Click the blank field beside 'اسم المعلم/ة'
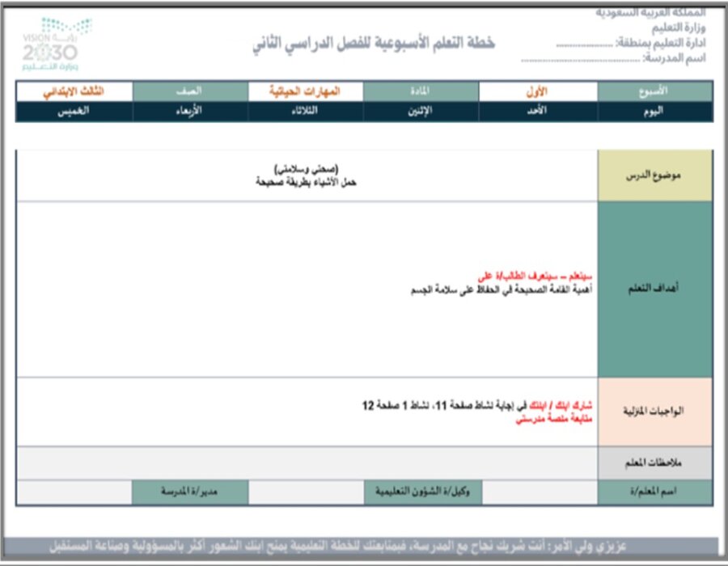This screenshot has height=566, width=728. [x=540, y=492]
